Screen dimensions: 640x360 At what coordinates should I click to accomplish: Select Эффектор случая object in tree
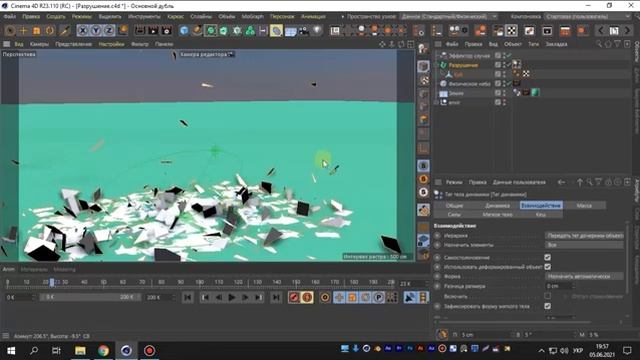pos(469,56)
